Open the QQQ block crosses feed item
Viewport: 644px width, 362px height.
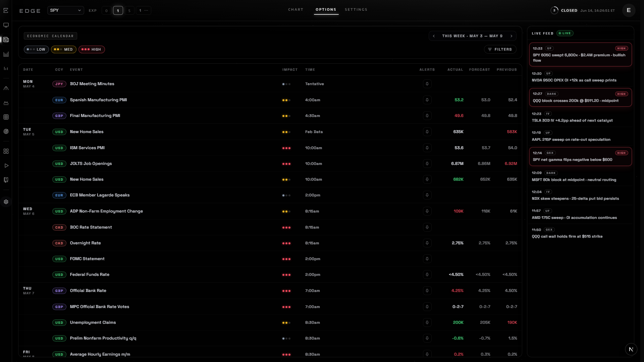(580, 97)
